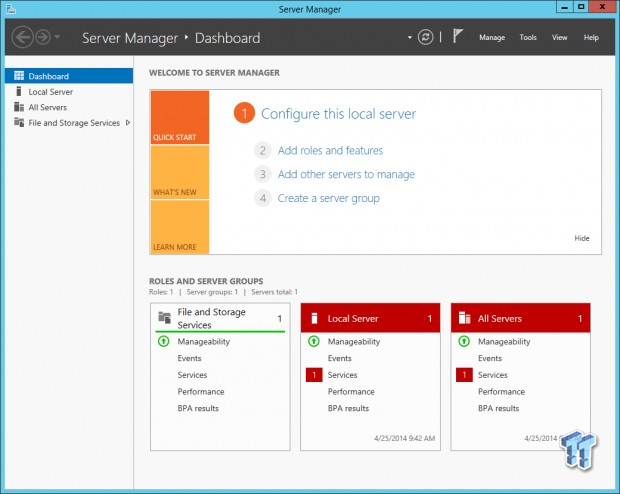Click the back navigation arrow

[x=22, y=37]
